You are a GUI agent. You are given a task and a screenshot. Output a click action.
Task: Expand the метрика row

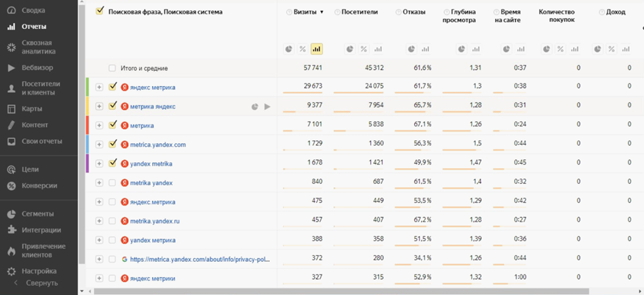coord(99,125)
